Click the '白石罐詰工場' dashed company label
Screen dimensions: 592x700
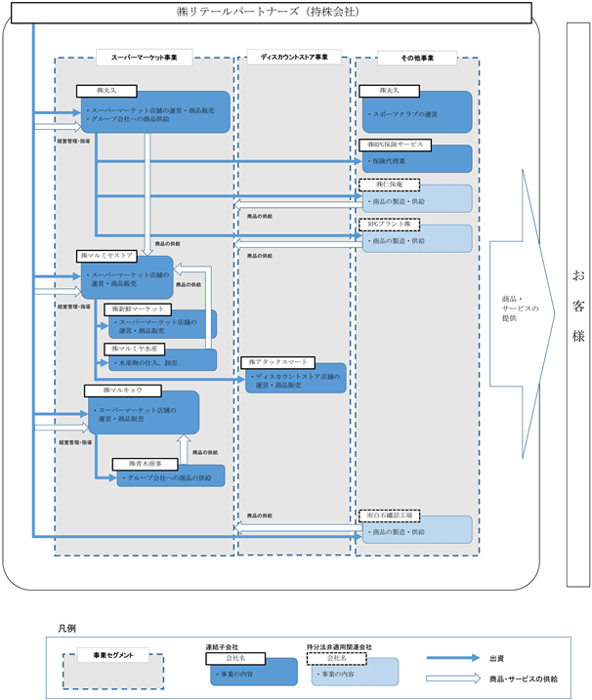click(x=389, y=515)
